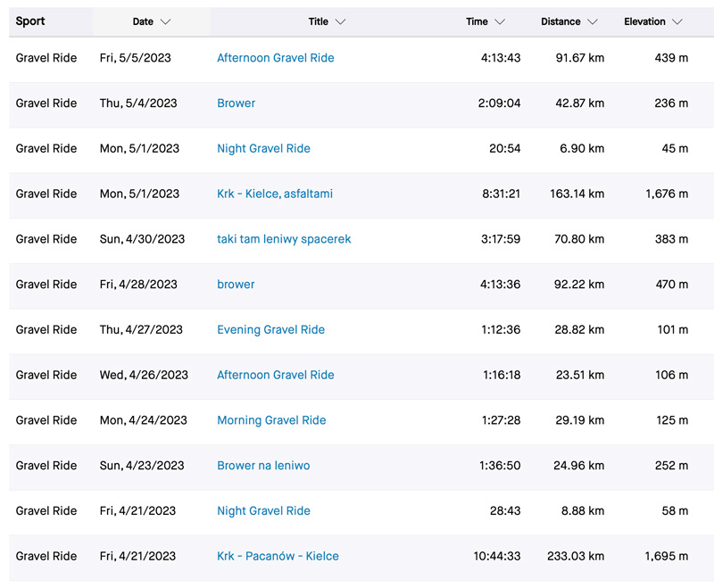The width and height of the screenshot is (714, 588).
Task: Sort activities by the Date column chevron
Action: (x=166, y=21)
